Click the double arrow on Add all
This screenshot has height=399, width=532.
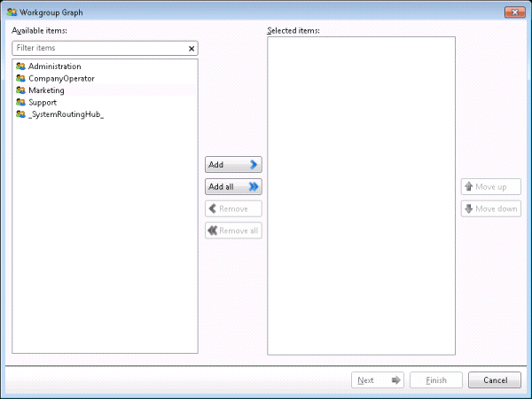254,187
